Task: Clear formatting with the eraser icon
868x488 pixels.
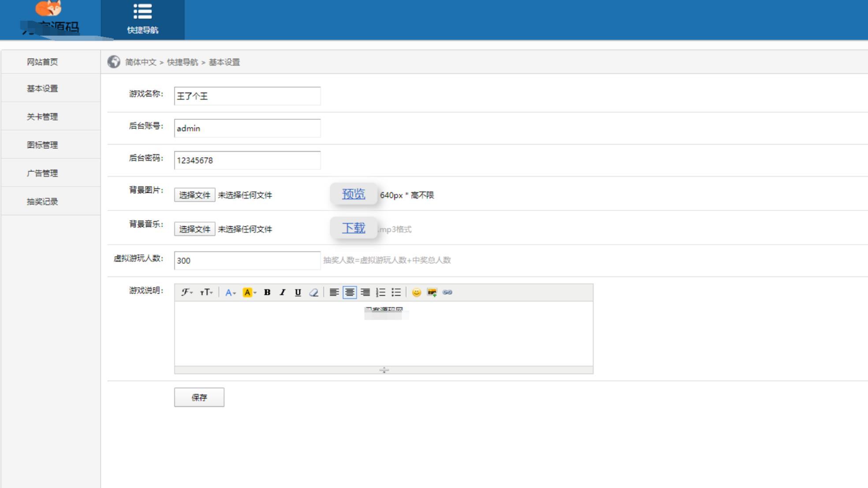Action: point(313,292)
